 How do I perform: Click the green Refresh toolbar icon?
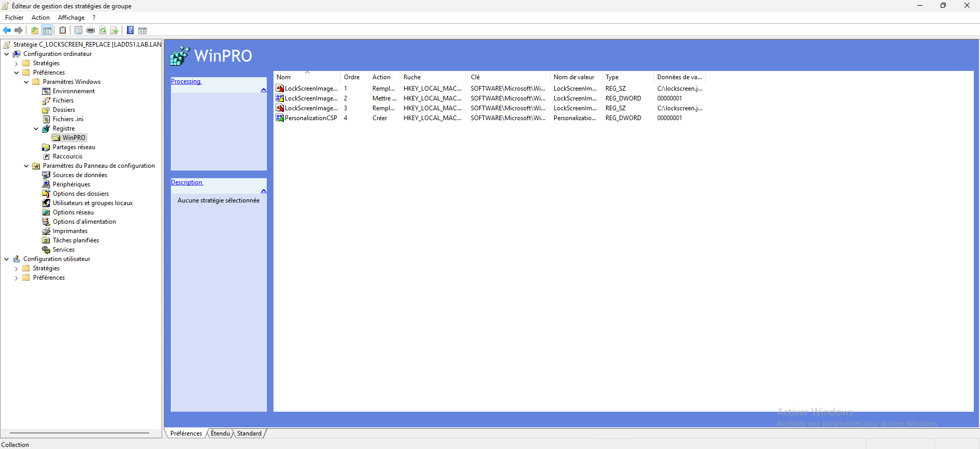click(x=103, y=30)
